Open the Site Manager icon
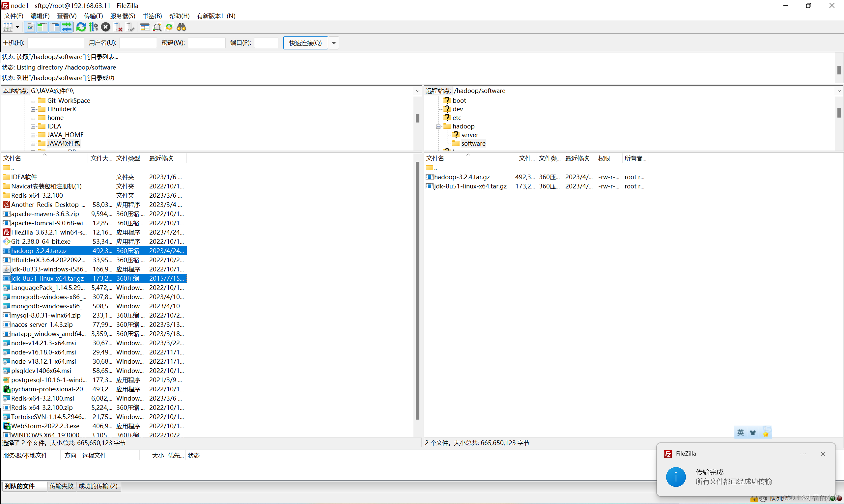Screen dimensions: 844x504 point(8,27)
